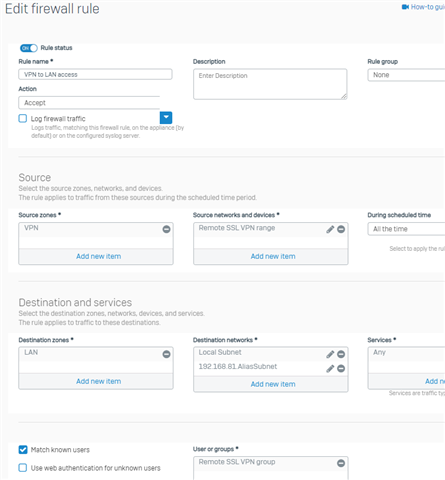Add new item to Source zones

98,256
